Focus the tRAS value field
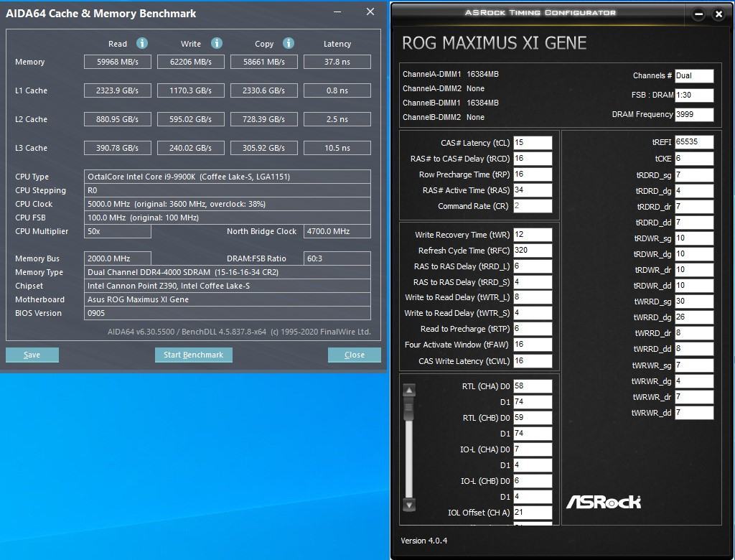The height and width of the screenshot is (560, 735). pos(533,190)
